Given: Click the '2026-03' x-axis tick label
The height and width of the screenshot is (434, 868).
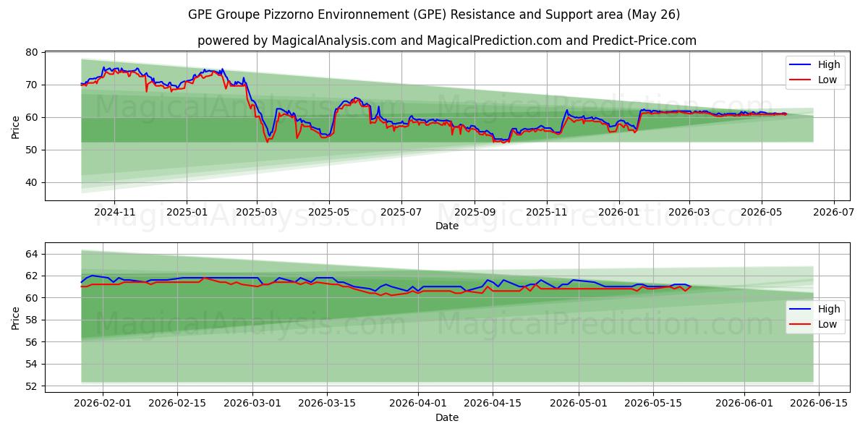Looking at the screenshot, I should [689, 213].
